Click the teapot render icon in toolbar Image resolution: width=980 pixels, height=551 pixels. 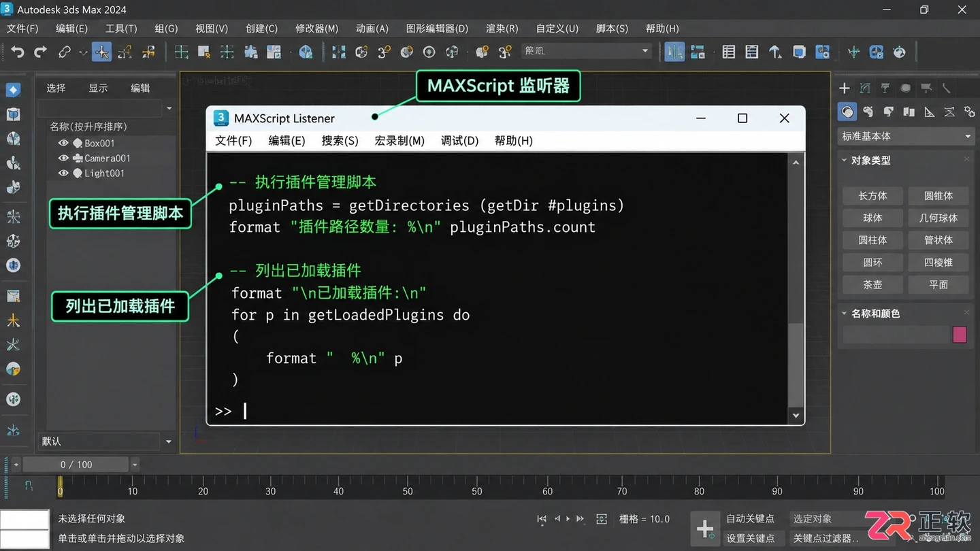click(900, 52)
